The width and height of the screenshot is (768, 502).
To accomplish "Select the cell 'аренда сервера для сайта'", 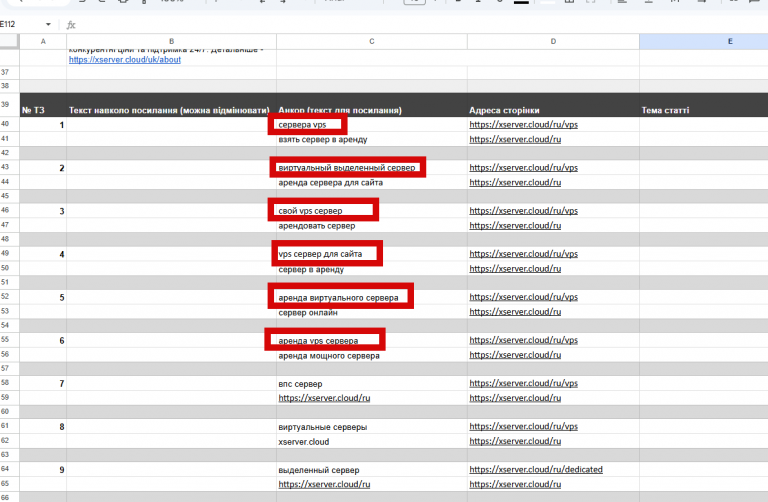I will [372, 182].
